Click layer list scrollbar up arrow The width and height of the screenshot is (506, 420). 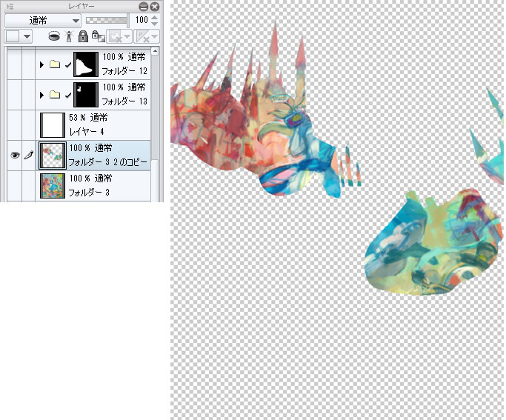156,51
